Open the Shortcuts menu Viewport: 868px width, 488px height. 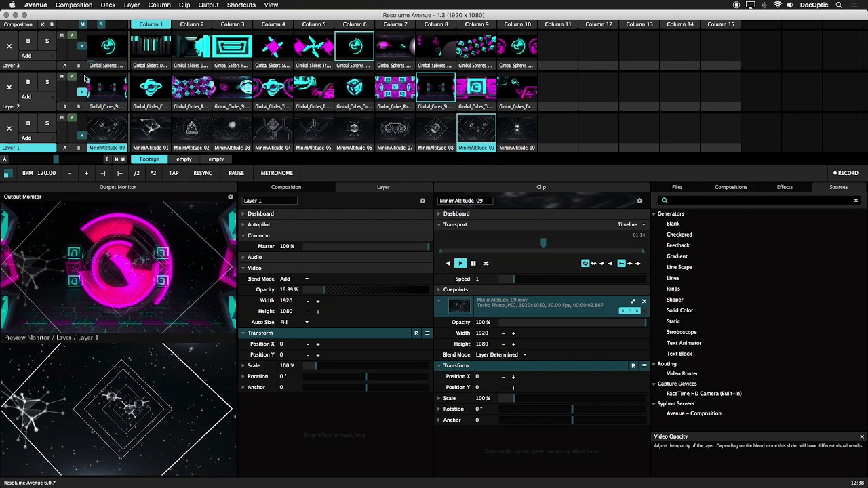(241, 5)
